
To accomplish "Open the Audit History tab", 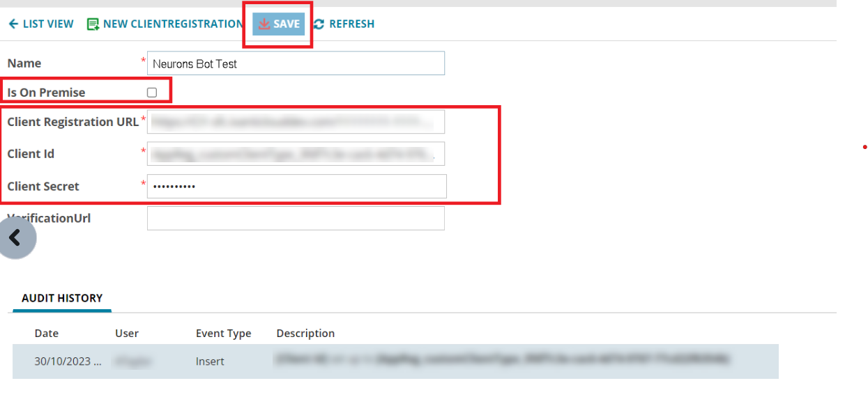I will [62, 298].
